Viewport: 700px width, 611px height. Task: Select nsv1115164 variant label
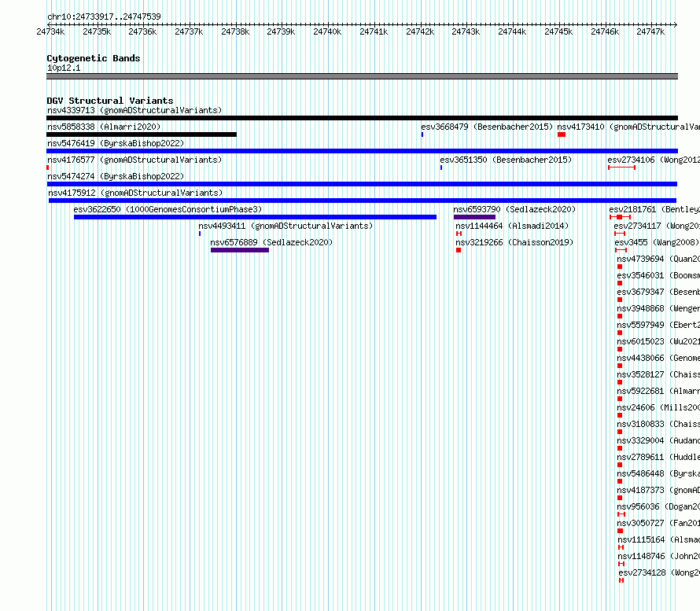(x=658, y=539)
